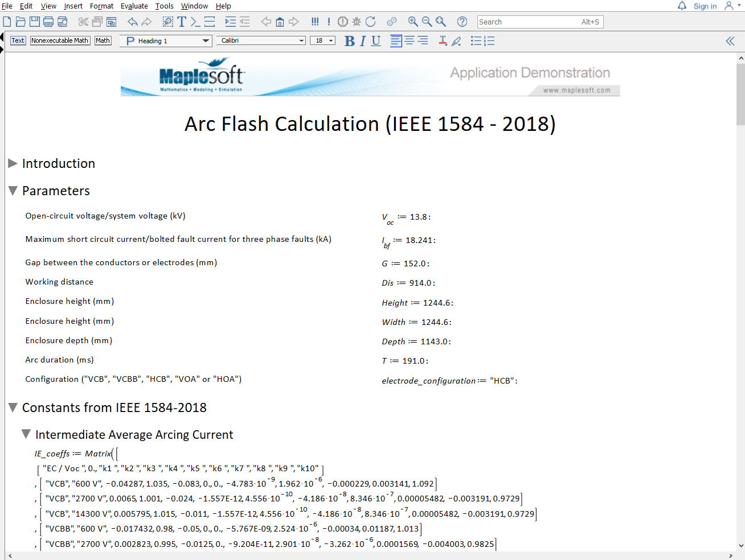This screenshot has height=560, width=745.
Task: Set right text alignment
Action: point(423,41)
